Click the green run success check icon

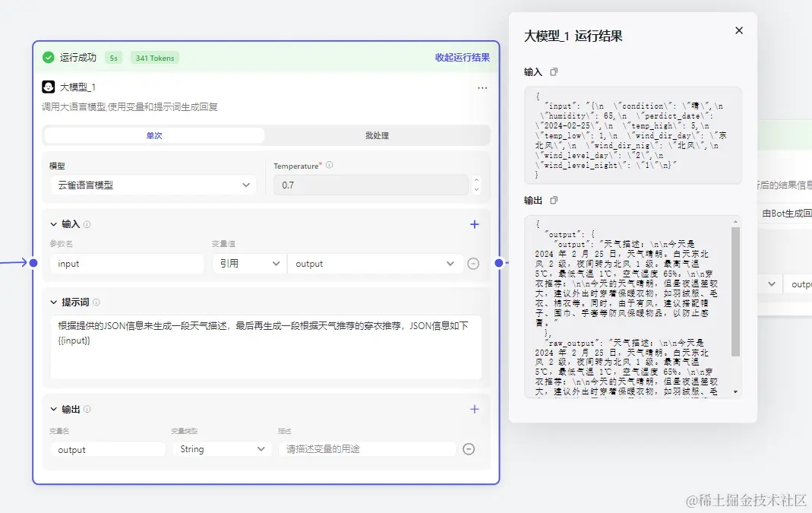click(48, 58)
